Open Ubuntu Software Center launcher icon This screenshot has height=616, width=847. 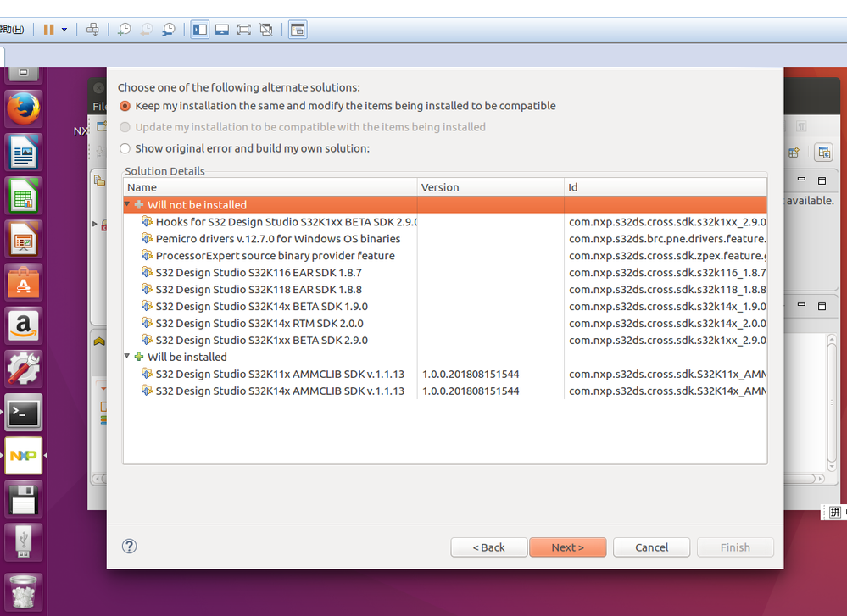23,282
